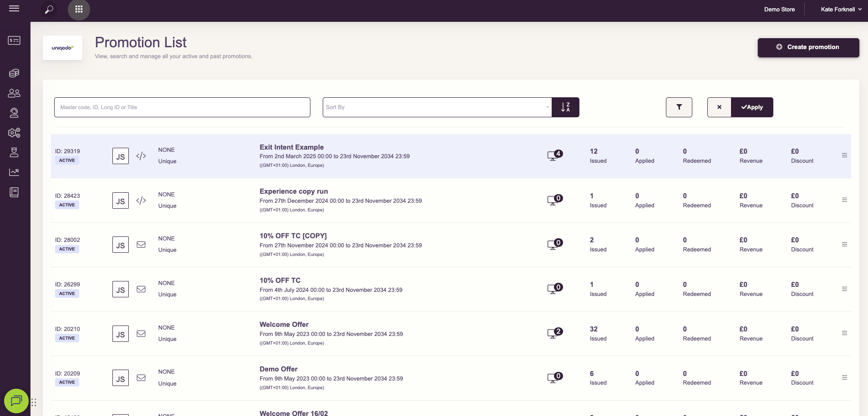Screen dimensions: 868x416
Task: Open the support agent sidebar icon
Action: tap(14, 113)
